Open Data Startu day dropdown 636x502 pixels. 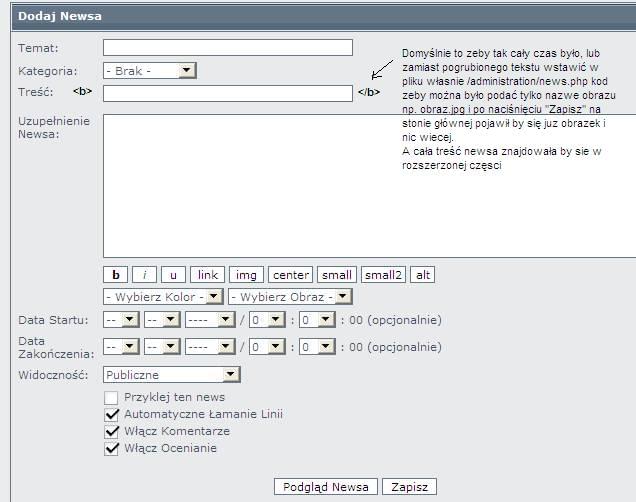coord(121,320)
